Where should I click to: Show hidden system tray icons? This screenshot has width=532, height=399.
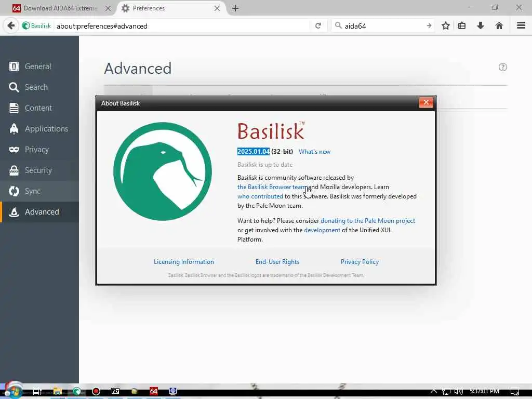(434, 391)
